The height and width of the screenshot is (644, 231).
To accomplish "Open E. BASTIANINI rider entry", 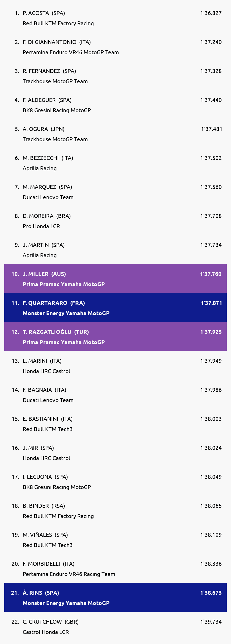I will click(115, 424).
